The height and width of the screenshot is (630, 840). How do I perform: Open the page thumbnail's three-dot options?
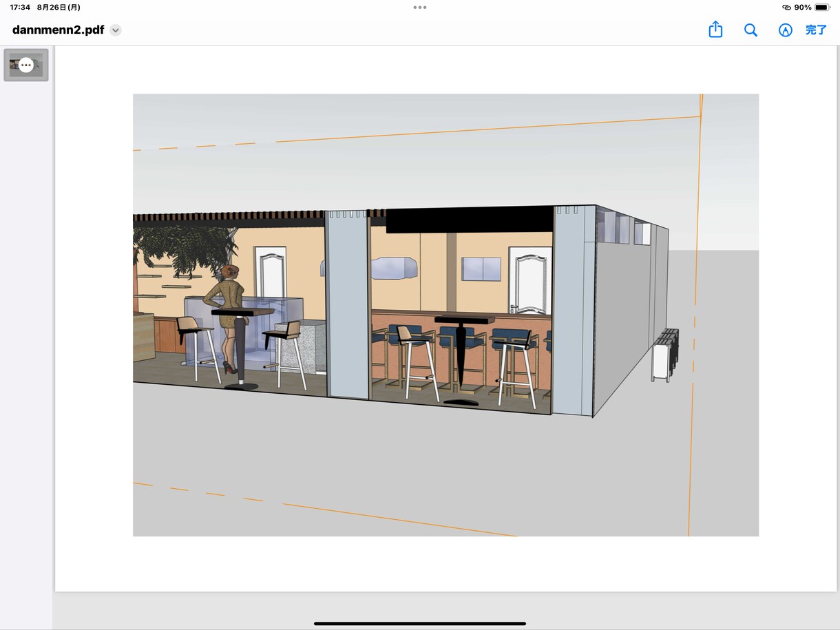pyautogui.click(x=26, y=65)
